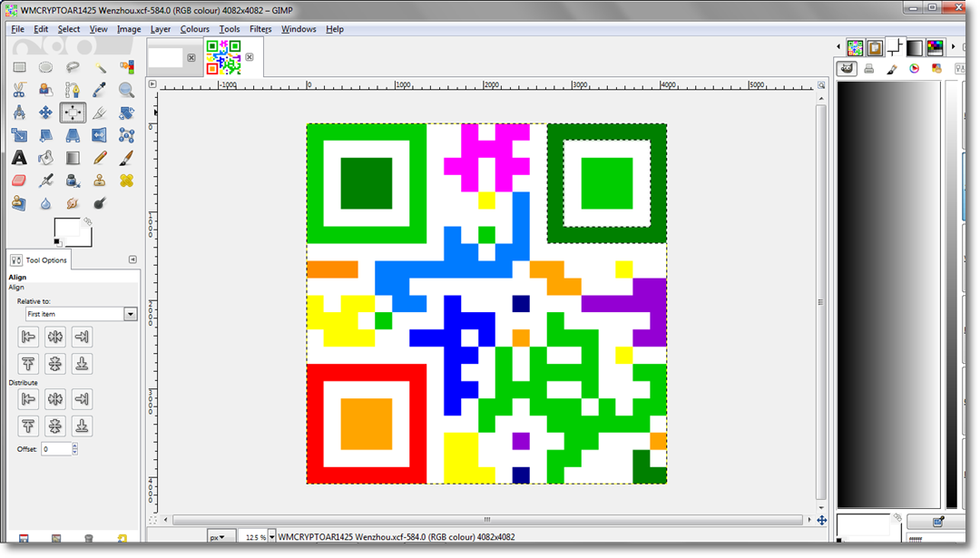This screenshot has height=558, width=980.
Task: Select the Rectangle Select tool
Action: pyautogui.click(x=19, y=67)
